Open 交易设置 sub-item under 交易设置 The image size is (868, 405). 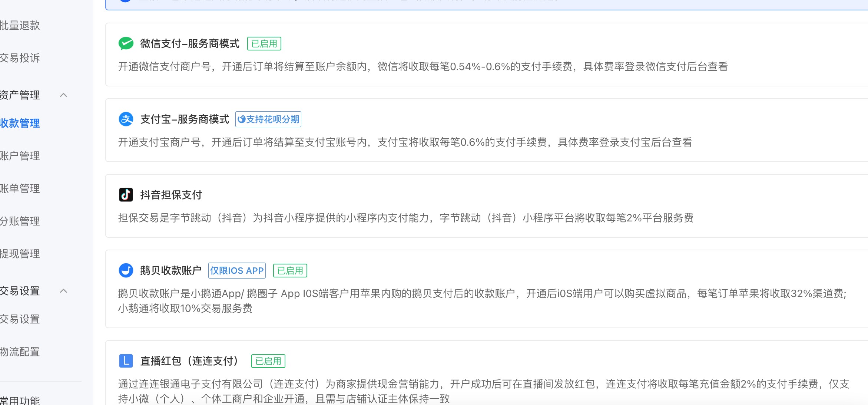click(x=20, y=319)
